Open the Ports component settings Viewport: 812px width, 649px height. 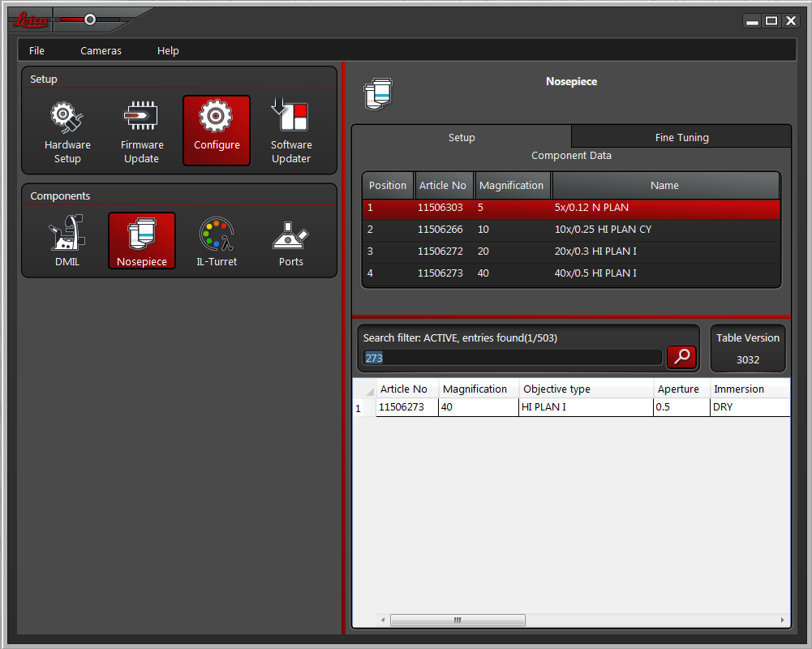(x=291, y=241)
